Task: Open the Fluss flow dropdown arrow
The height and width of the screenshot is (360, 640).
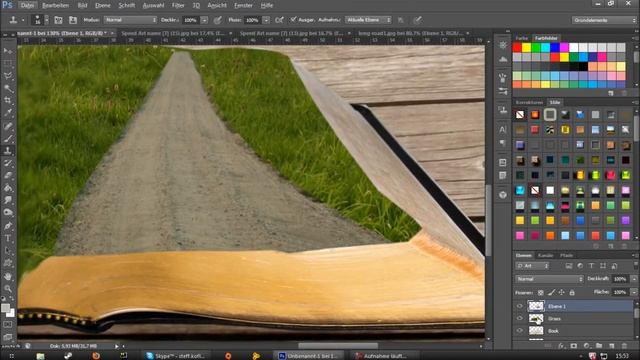Action: point(266,20)
